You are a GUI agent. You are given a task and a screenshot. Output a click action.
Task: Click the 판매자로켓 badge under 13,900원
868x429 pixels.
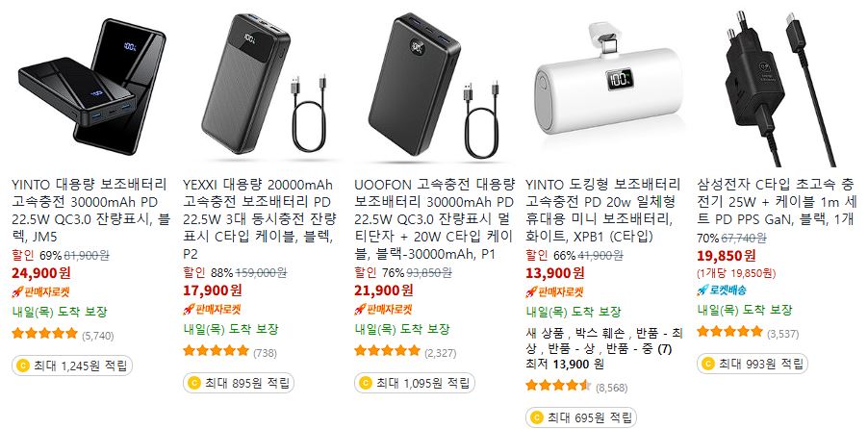[x=554, y=292]
